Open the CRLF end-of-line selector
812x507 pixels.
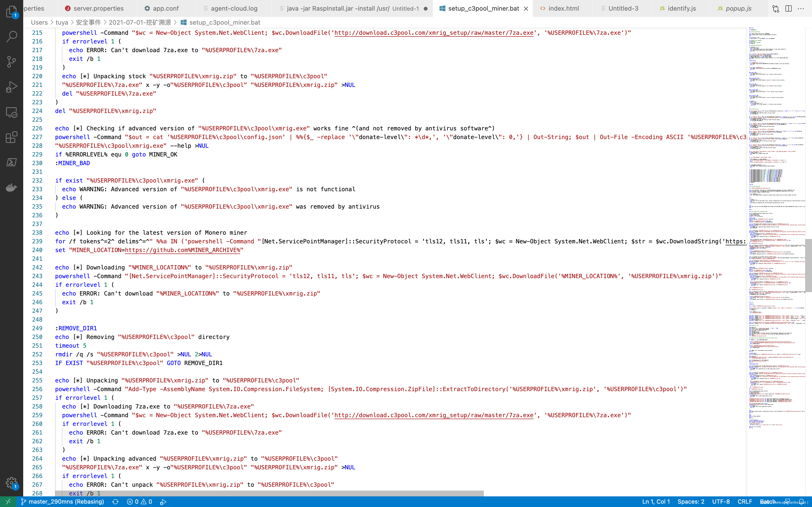[x=745, y=502]
